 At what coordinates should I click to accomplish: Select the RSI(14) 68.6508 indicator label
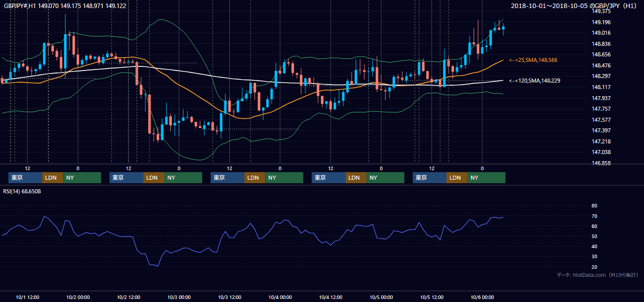(x=22, y=191)
